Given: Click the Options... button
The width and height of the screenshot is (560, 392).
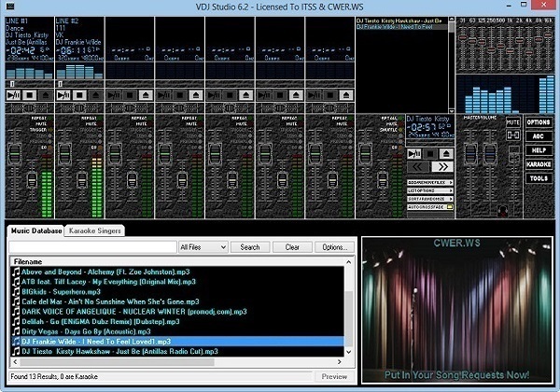Looking at the screenshot, I should 334,247.
